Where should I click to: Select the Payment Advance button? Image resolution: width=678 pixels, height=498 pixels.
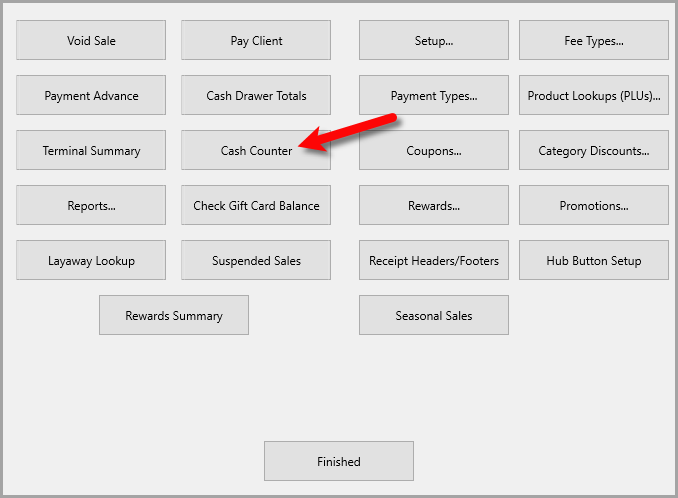coord(91,95)
